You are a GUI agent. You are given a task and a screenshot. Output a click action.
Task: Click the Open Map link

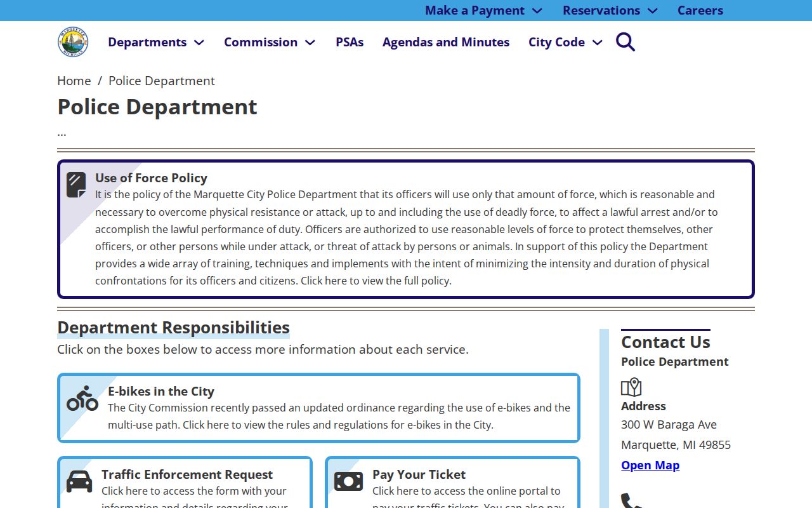(x=650, y=465)
